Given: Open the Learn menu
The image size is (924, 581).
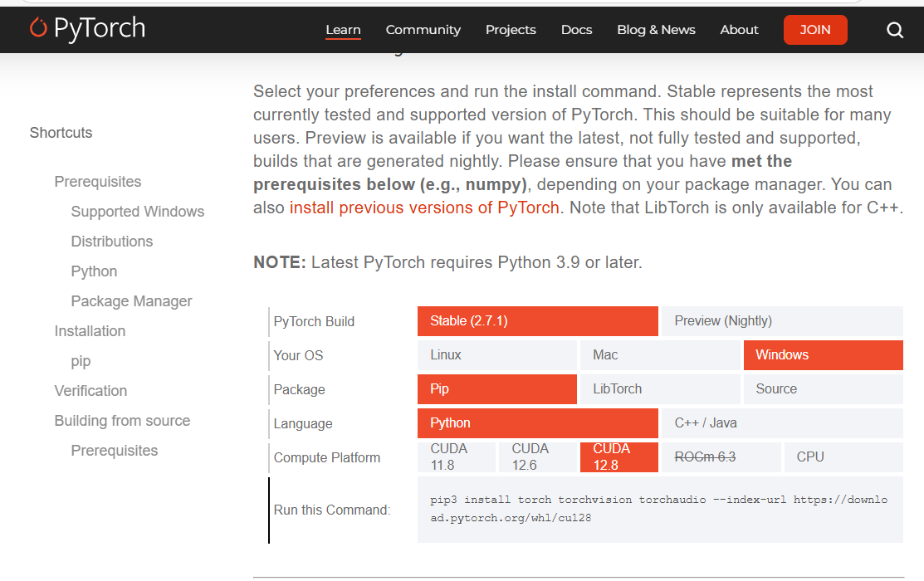Looking at the screenshot, I should (x=343, y=30).
